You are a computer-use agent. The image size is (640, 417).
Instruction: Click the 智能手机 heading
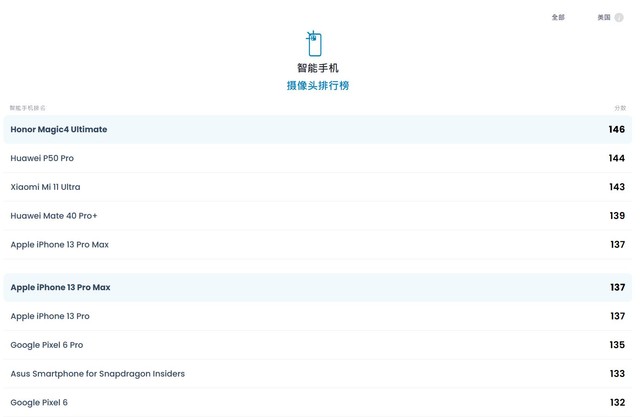(x=318, y=68)
